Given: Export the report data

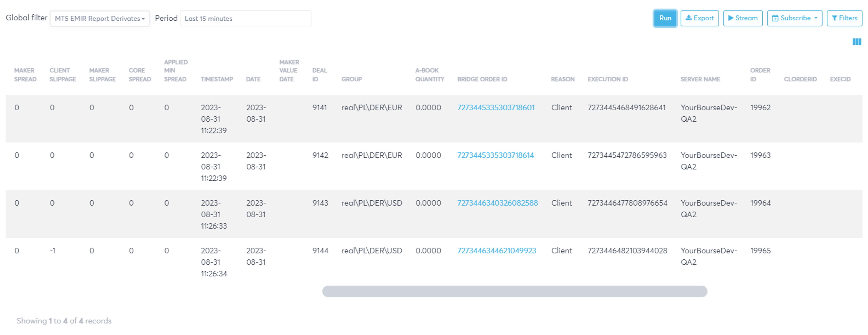Looking at the screenshot, I should pos(700,18).
